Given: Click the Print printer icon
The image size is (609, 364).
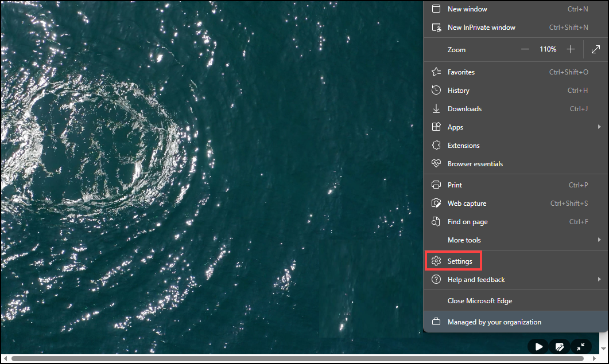Looking at the screenshot, I should (x=436, y=185).
